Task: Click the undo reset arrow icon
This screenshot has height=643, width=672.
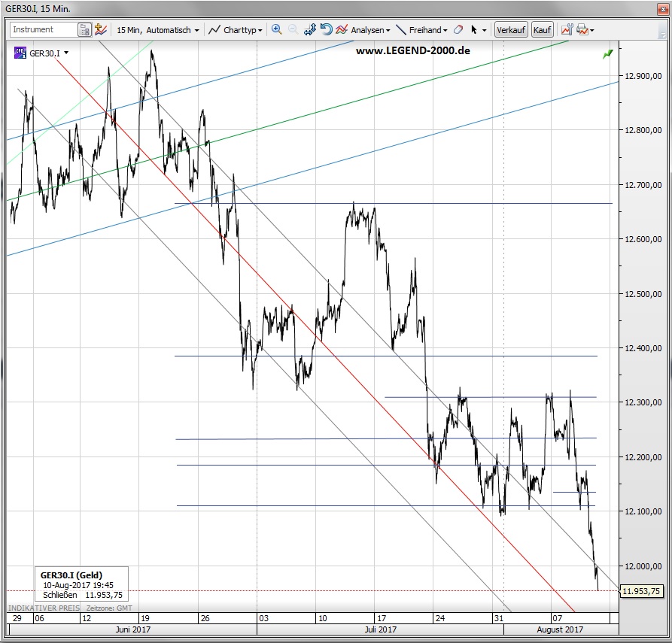Action: click(x=326, y=29)
